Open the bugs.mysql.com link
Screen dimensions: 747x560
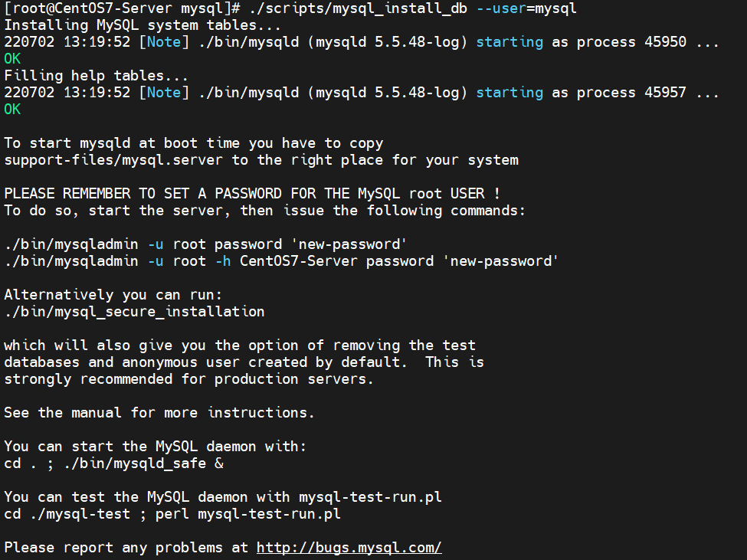pos(349,548)
